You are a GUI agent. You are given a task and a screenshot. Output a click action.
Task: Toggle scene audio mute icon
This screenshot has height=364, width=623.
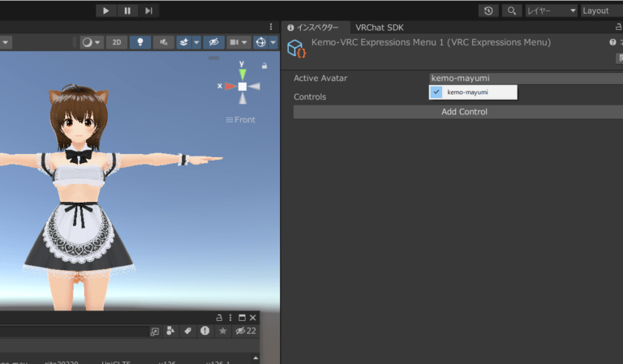coord(164,42)
